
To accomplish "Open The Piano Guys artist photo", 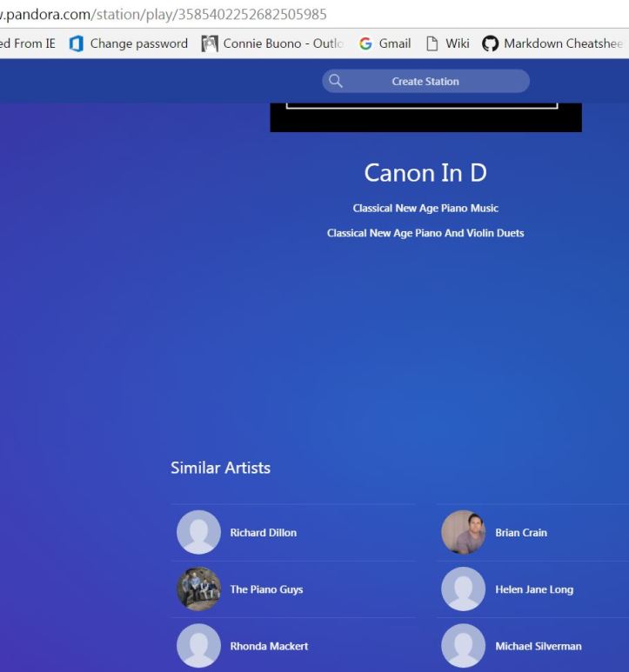I will coord(198,589).
